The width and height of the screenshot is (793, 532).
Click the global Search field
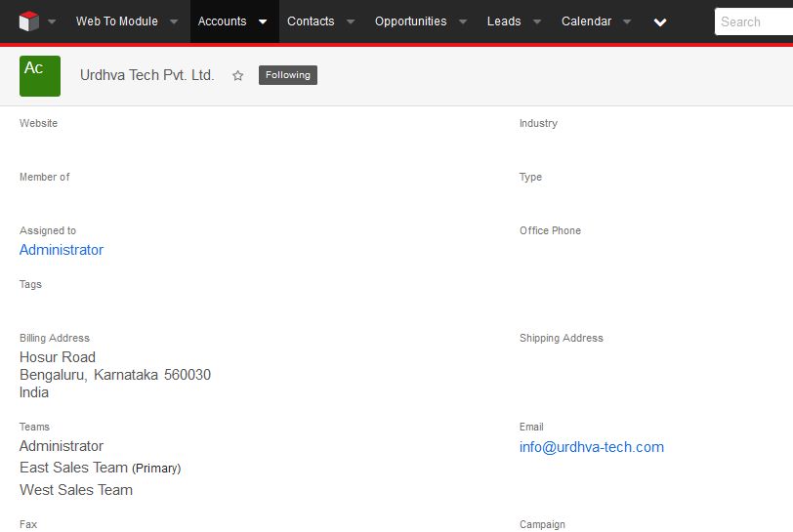click(754, 21)
